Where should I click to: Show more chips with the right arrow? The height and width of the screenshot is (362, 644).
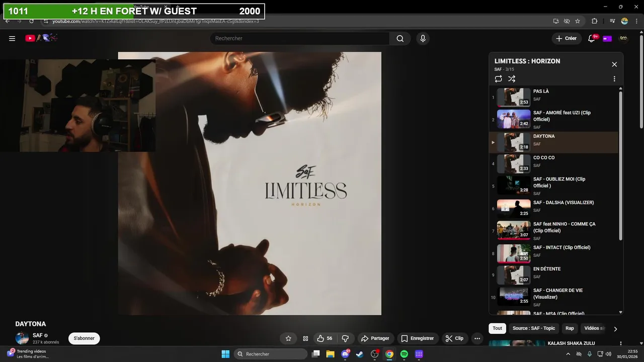615,329
